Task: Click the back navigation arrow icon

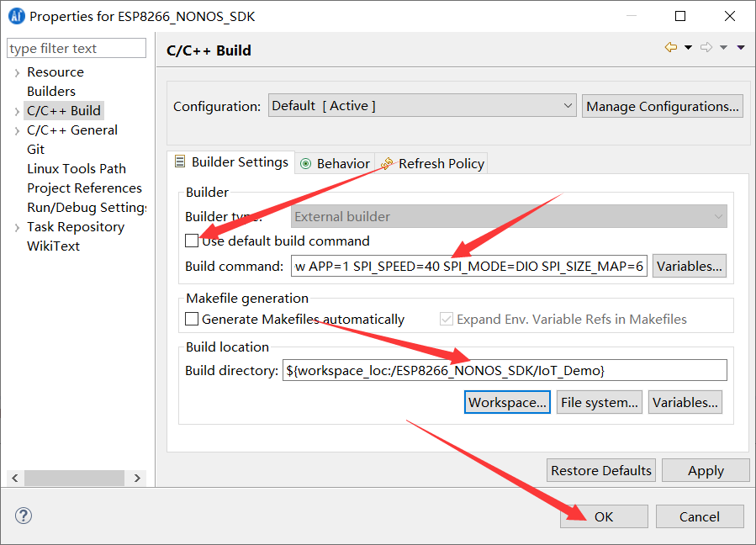Action: point(669,48)
